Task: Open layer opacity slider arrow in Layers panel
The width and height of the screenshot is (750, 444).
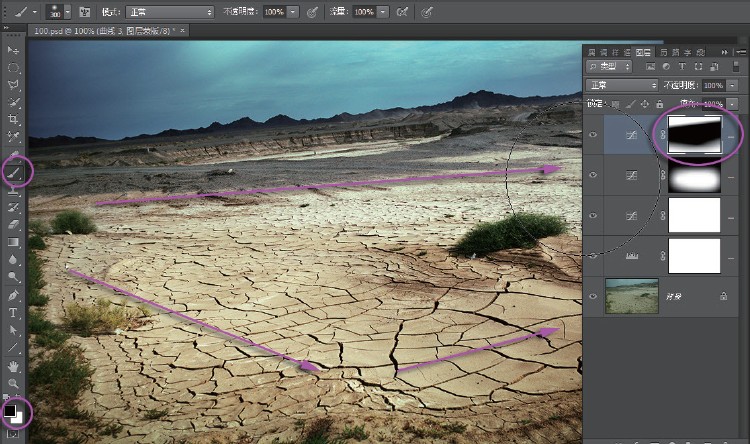Action: [x=732, y=85]
